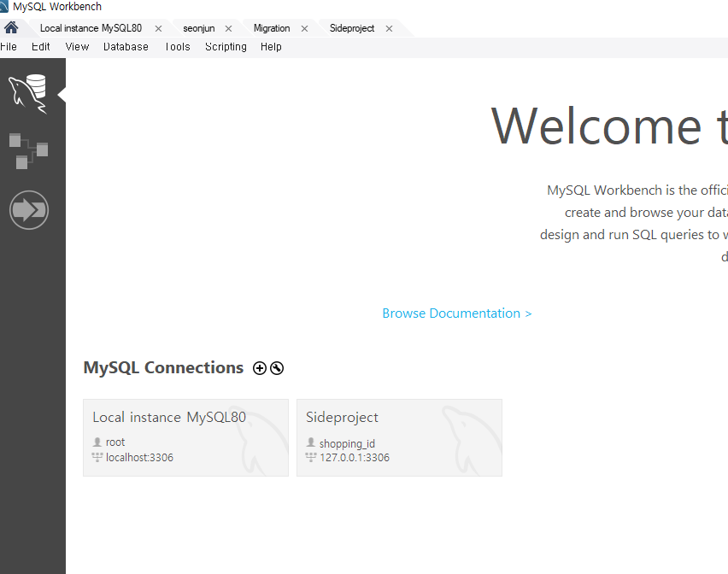
Task: Add a new MySQL connection with plus icon
Action: point(260,368)
